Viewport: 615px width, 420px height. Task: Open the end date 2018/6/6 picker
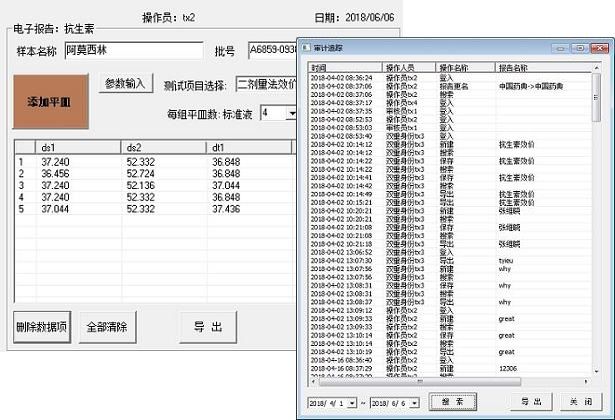pyautogui.click(x=413, y=402)
